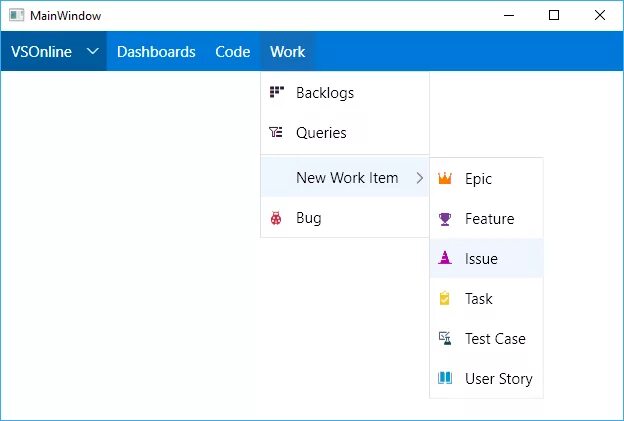Click the orange Epic crown icon
The image size is (624, 421).
point(445,179)
